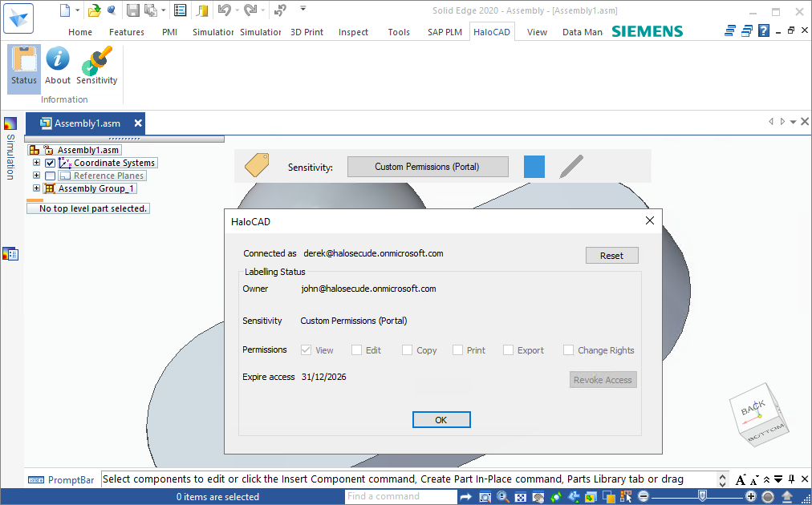Viewport: 812px width, 505px height.
Task: Click the Status icon in HaloCAD ribbon
Action: pyautogui.click(x=24, y=66)
